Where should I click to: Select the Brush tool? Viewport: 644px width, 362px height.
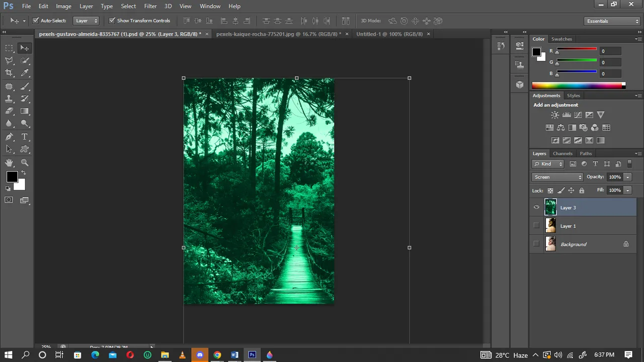25,86
